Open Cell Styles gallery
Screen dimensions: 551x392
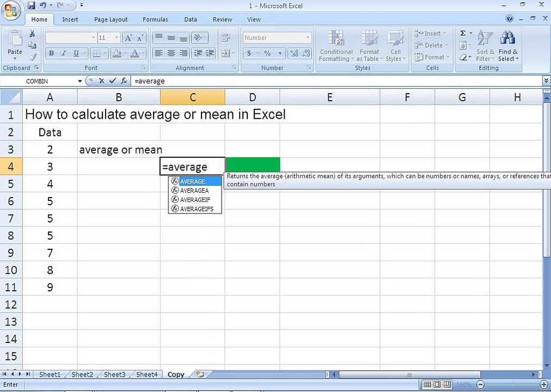395,46
